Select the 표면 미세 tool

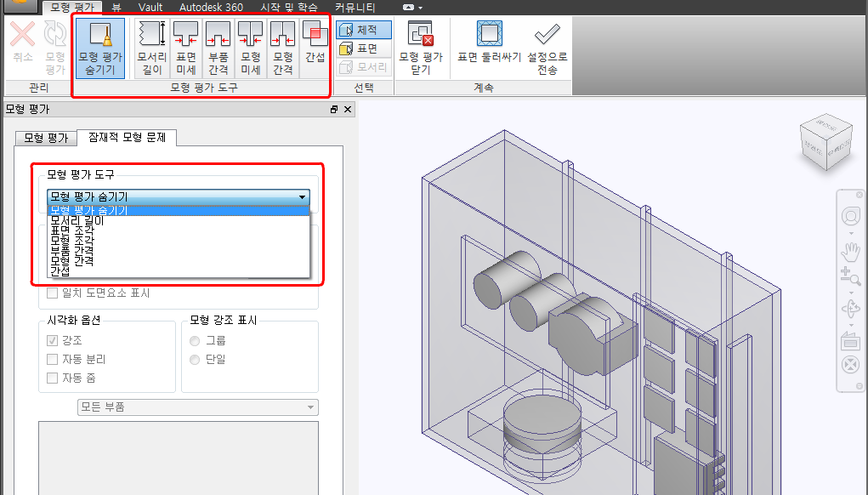186,48
